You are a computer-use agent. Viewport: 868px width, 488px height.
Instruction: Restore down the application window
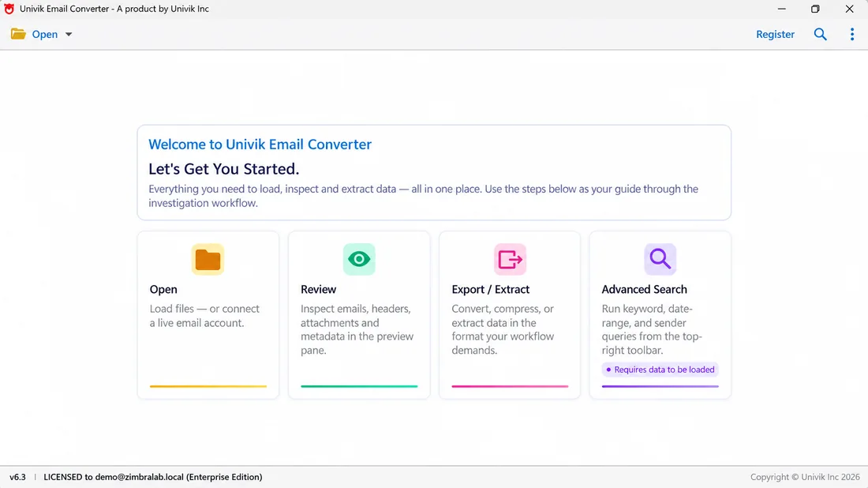815,9
